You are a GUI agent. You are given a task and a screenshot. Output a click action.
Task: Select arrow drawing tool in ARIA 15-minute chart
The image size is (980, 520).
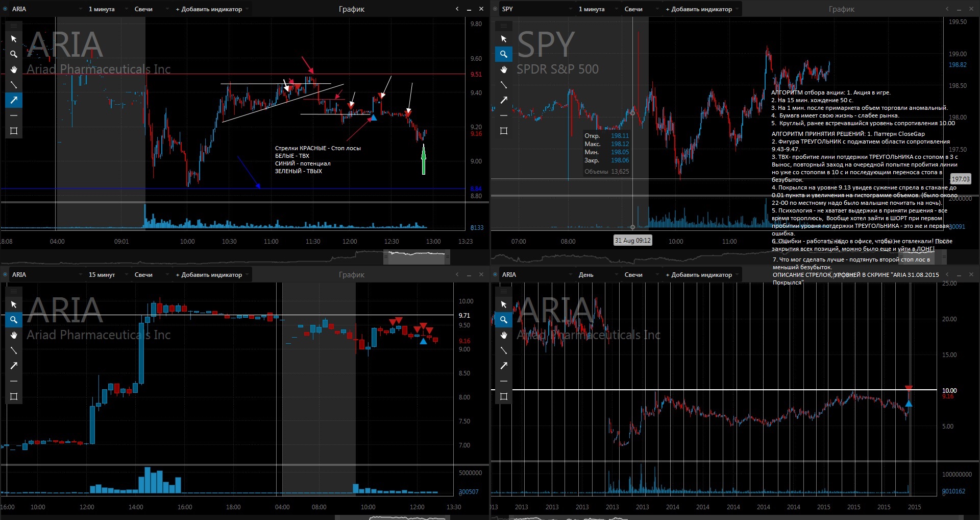(14, 366)
